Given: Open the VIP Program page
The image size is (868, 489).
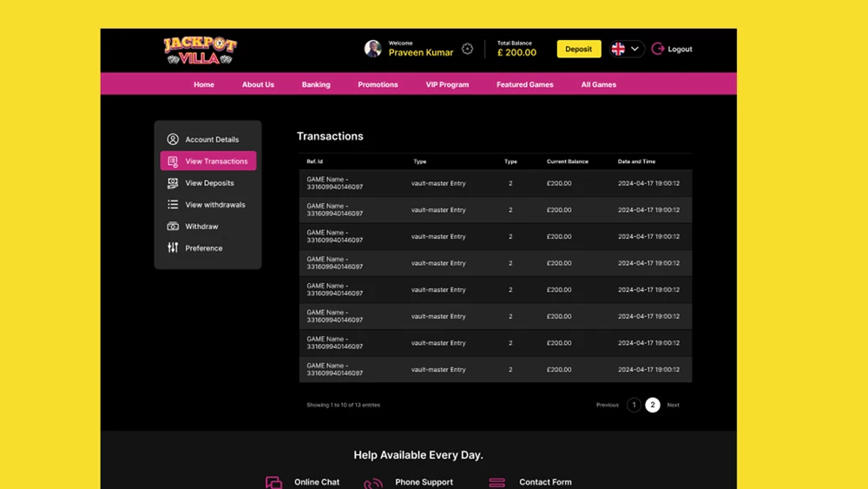Looking at the screenshot, I should pos(447,84).
